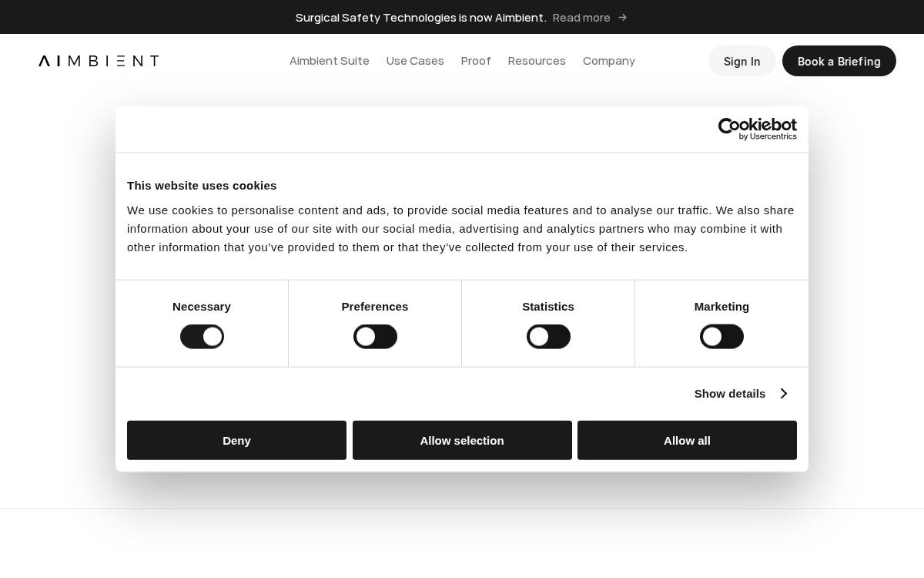Viewport: 924px width, 578px height.
Task: Toggle the Necessary cookies switch
Action: [x=202, y=337]
